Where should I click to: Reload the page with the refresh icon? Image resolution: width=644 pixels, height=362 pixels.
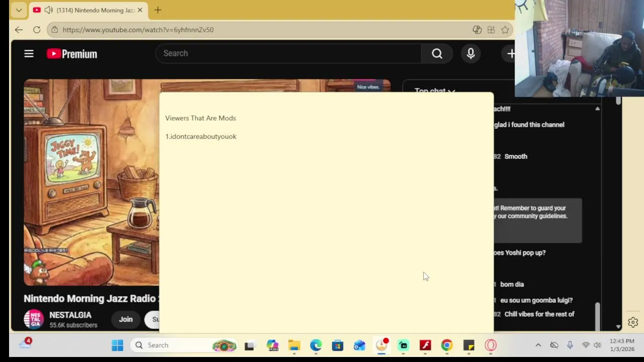point(37,30)
